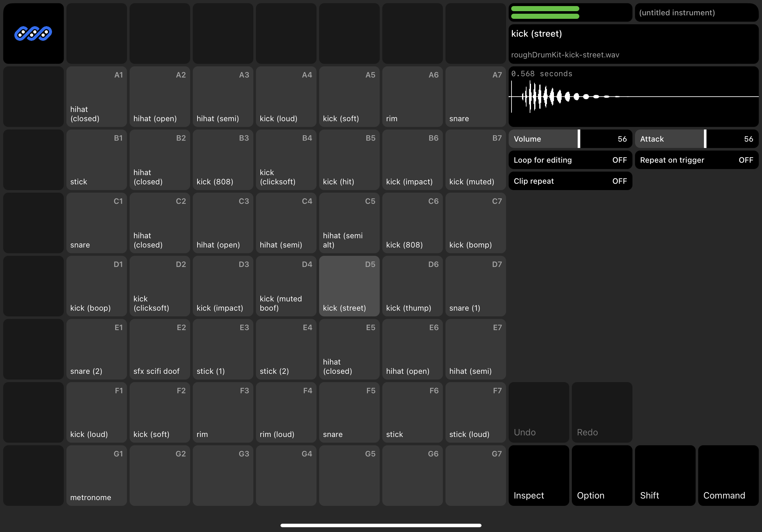
Task: Trigger the kick (street) pad D5
Action: (349, 286)
